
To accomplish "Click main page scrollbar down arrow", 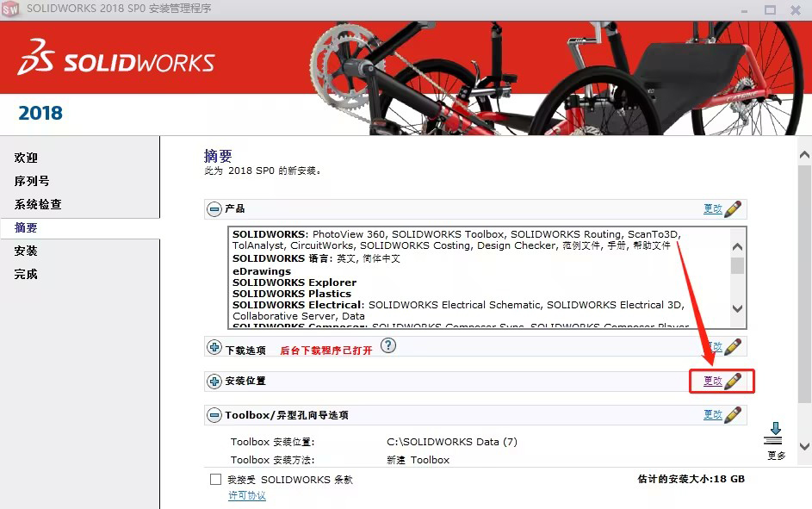I will pos(804,446).
